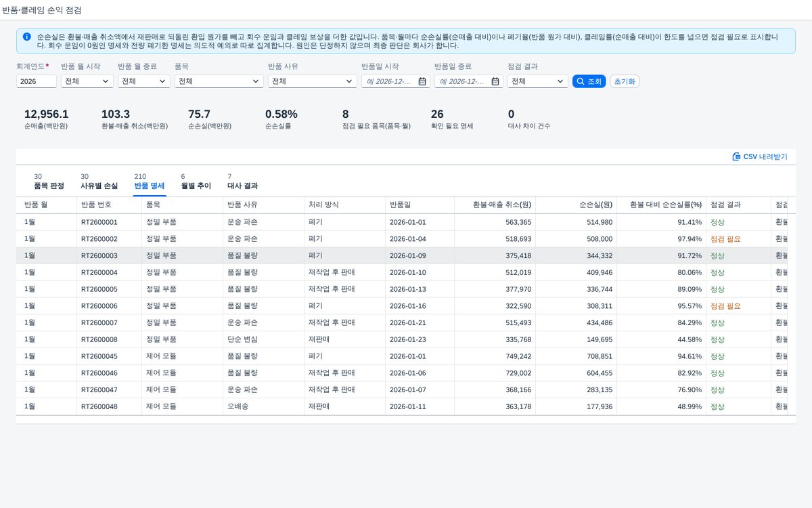The width and height of the screenshot is (812, 508).
Task: Click the 반품 월 column header
Action: pos(46,205)
